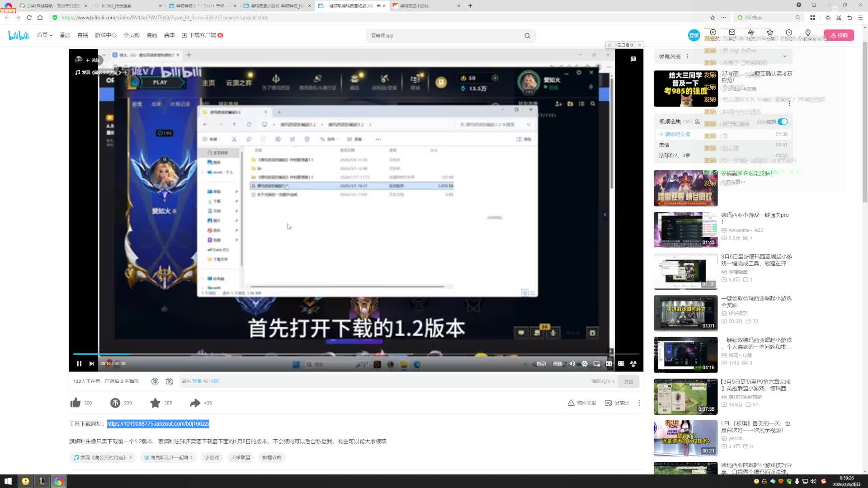The height and width of the screenshot is (488, 868).
Task: Click the volume speaker icon
Action: click(572, 364)
